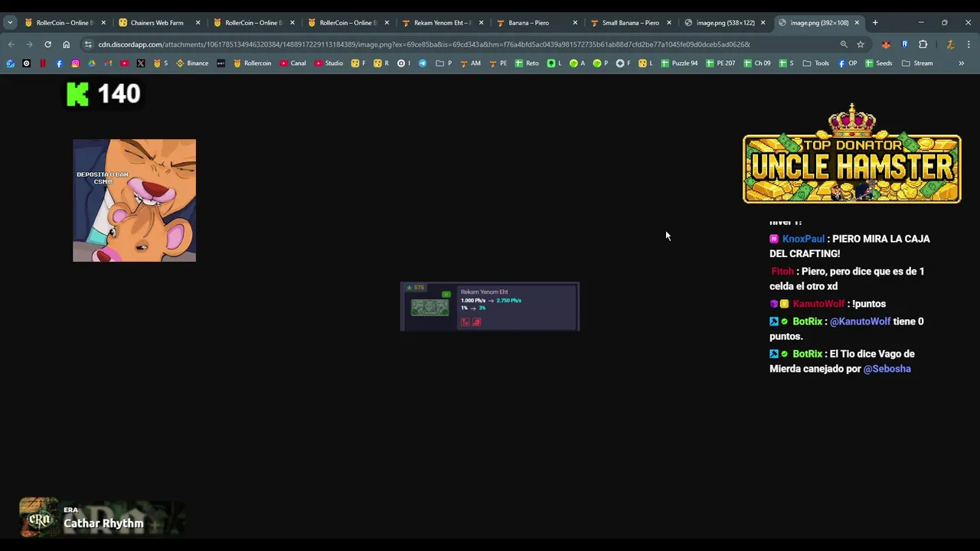Open the Facebook bookmark
Image resolution: width=980 pixels, height=551 pixels.
click(59, 64)
